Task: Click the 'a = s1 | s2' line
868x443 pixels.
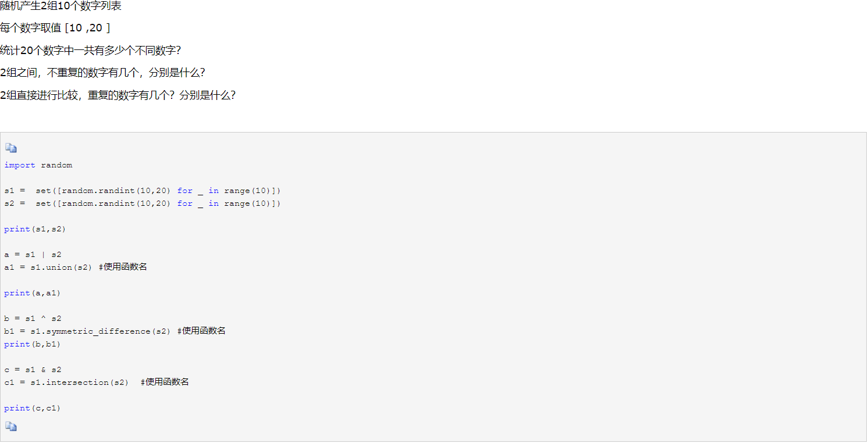Action: click(33, 255)
